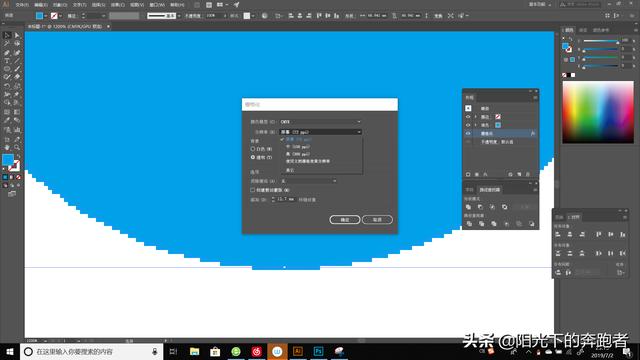Collapse the Resolution dropdown in Rasterize dialog

coord(320,132)
